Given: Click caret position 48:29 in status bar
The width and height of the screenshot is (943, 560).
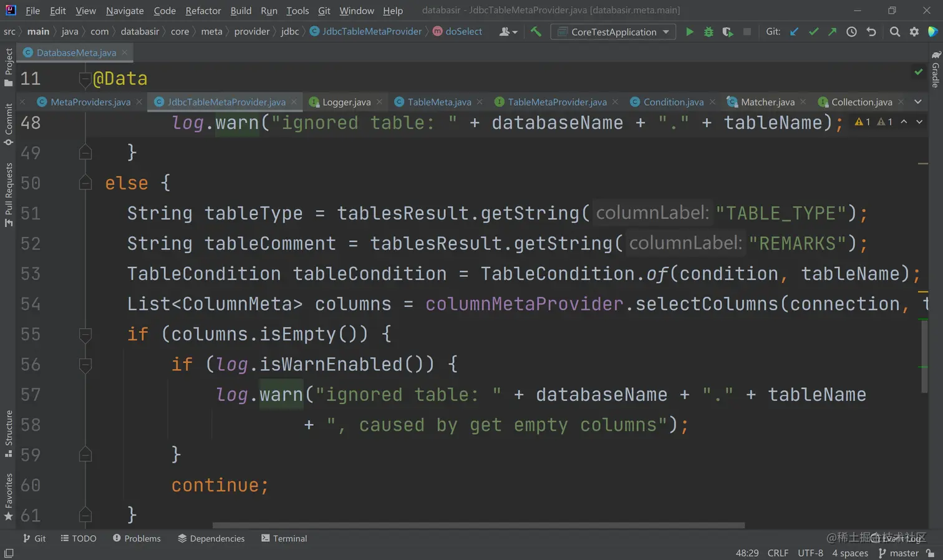Looking at the screenshot, I should (x=747, y=553).
